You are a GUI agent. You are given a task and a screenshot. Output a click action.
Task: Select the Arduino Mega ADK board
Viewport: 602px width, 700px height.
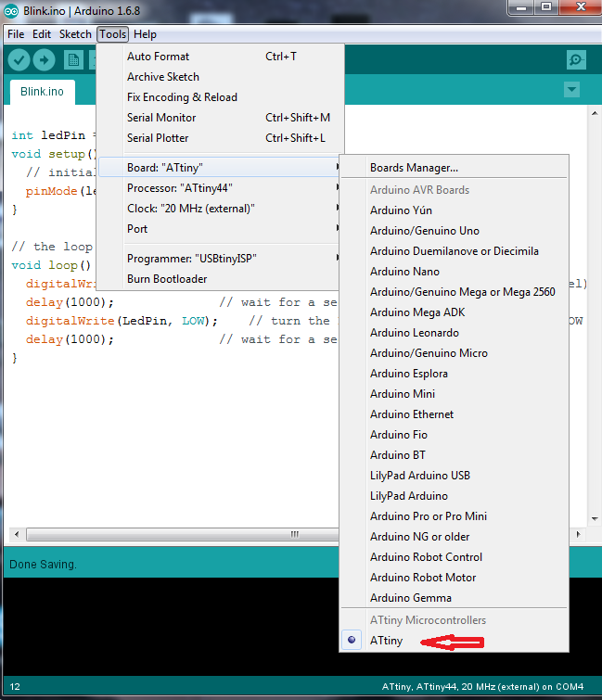click(x=454, y=312)
